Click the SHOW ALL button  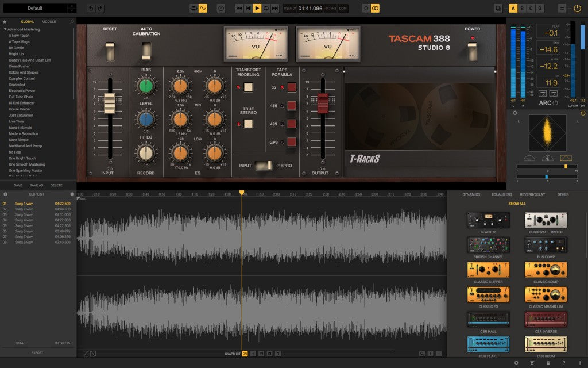pyautogui.click(x=516, y=204)
